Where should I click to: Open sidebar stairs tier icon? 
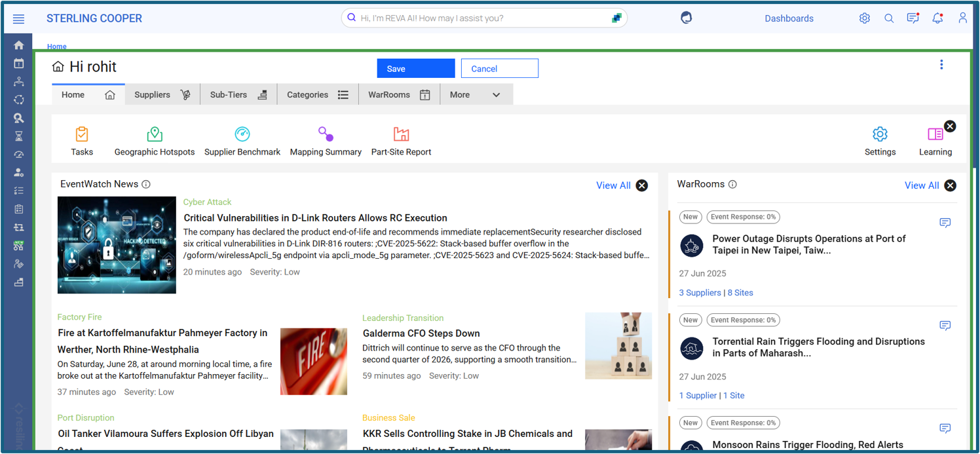[x=18, y=282]
